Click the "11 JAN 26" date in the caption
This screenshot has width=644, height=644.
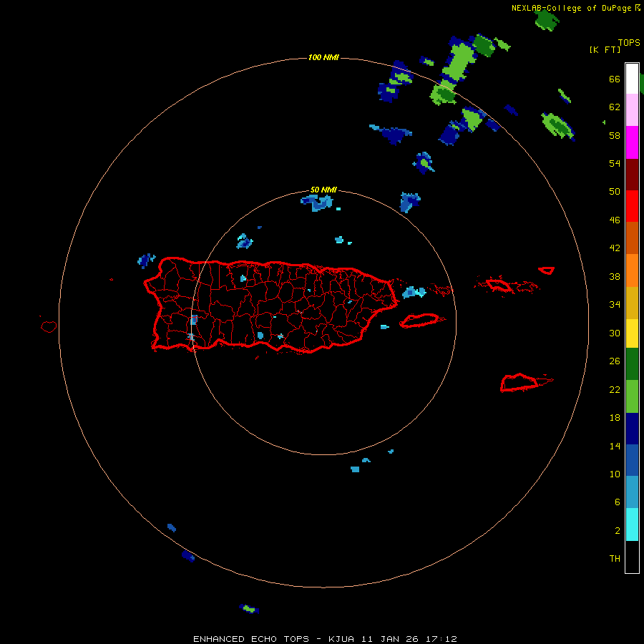pos(390,639)
